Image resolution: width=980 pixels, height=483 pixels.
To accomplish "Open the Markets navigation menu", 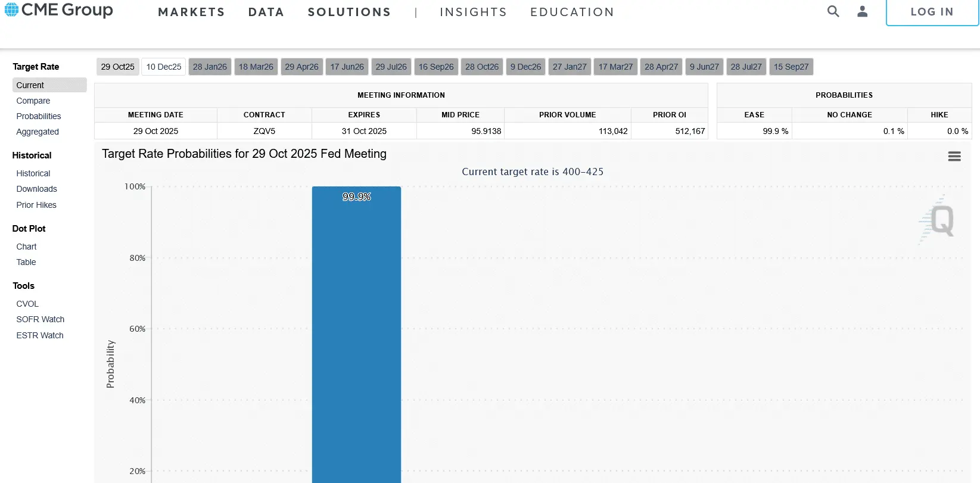I will pyautogui.click(x=191, y=12).
